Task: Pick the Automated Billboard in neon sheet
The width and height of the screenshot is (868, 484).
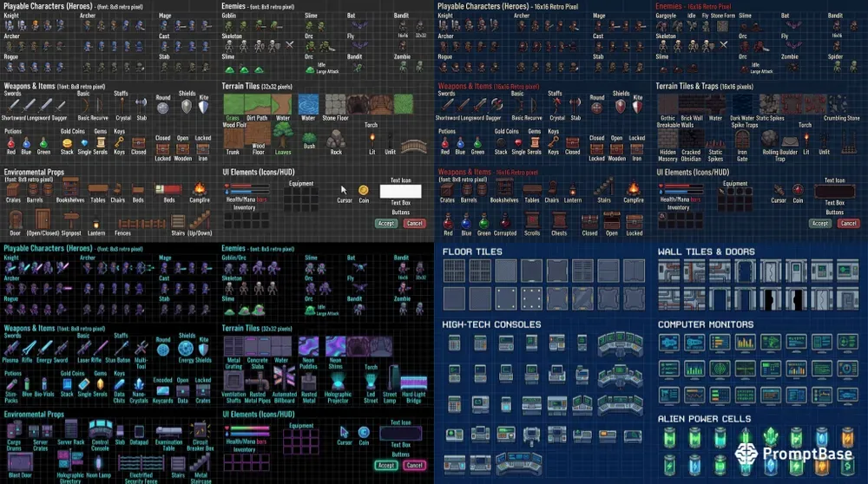Action: pos(284,377)
